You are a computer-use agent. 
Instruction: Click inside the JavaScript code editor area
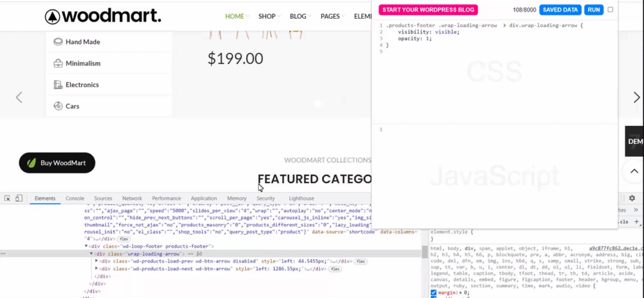tap(494, 177)
